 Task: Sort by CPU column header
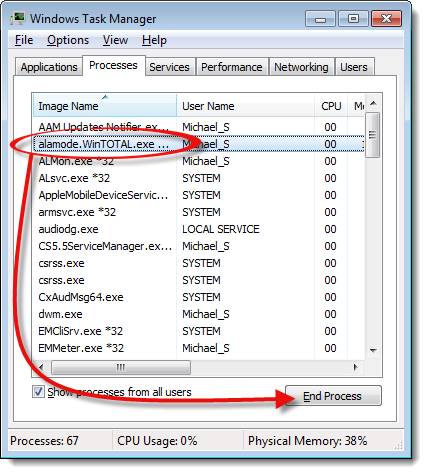click(331, 106)
